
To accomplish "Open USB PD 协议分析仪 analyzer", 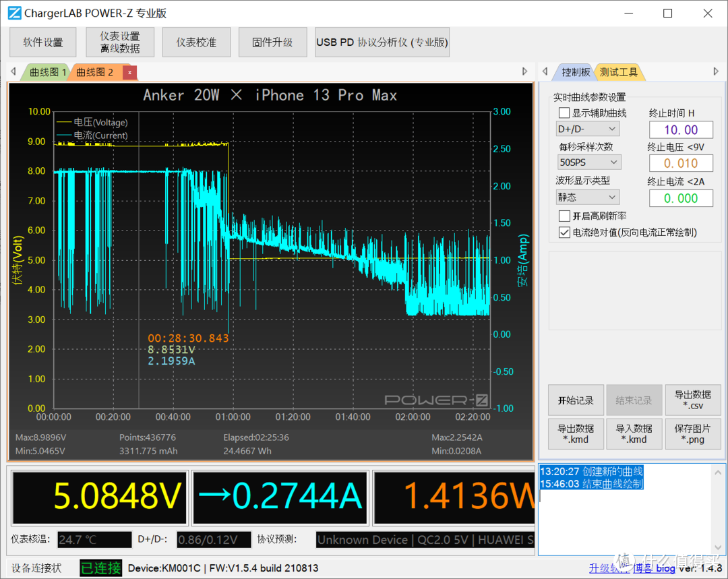I will point(382,42).
